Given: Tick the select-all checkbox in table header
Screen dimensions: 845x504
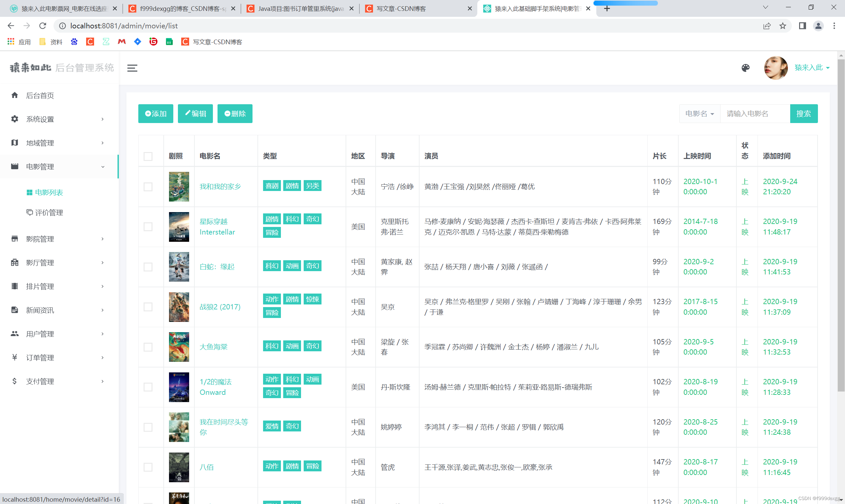Looking at the screenshot, I should pyautogui.click(x=148, y=156).
